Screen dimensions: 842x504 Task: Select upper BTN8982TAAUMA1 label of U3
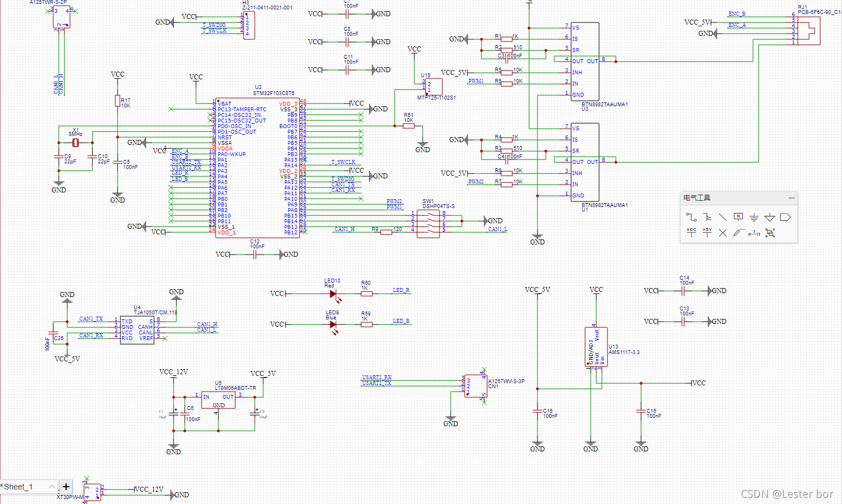point(605,105)
